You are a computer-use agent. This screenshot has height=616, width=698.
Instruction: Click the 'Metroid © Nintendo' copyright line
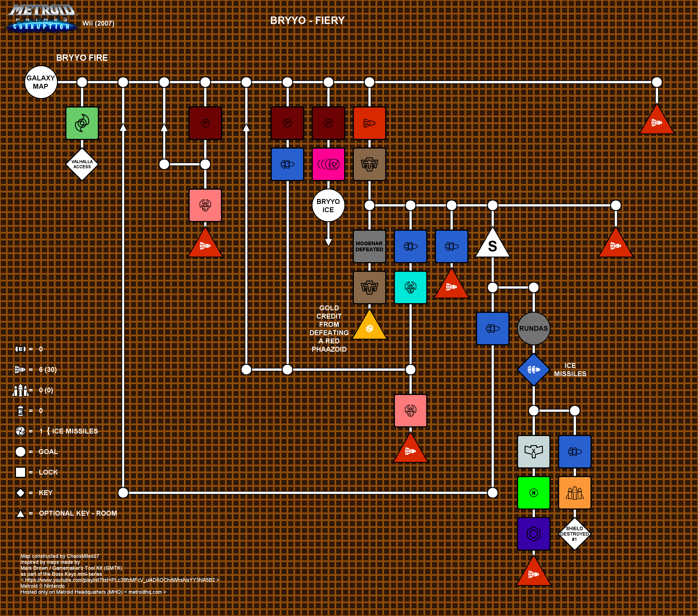click(x=43, y=586)
